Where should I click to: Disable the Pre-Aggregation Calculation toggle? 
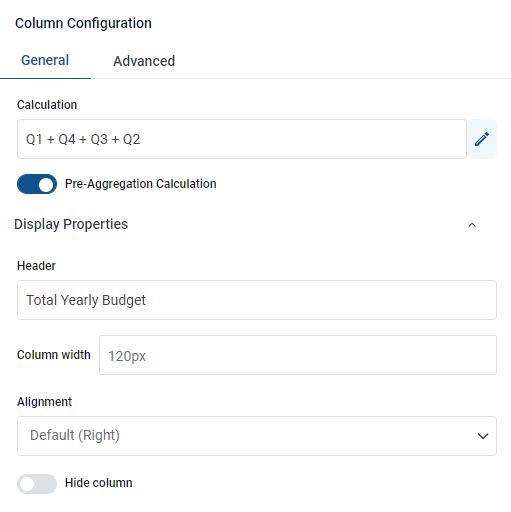(37, 184)
